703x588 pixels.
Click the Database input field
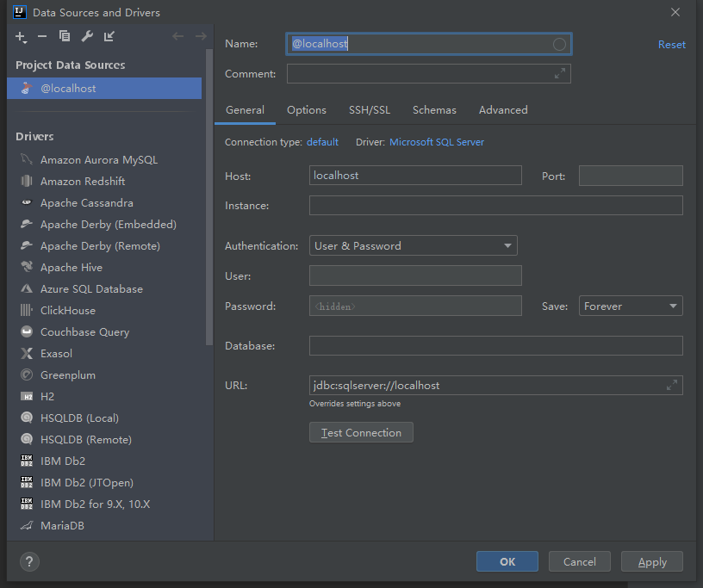tap(496, 345)
